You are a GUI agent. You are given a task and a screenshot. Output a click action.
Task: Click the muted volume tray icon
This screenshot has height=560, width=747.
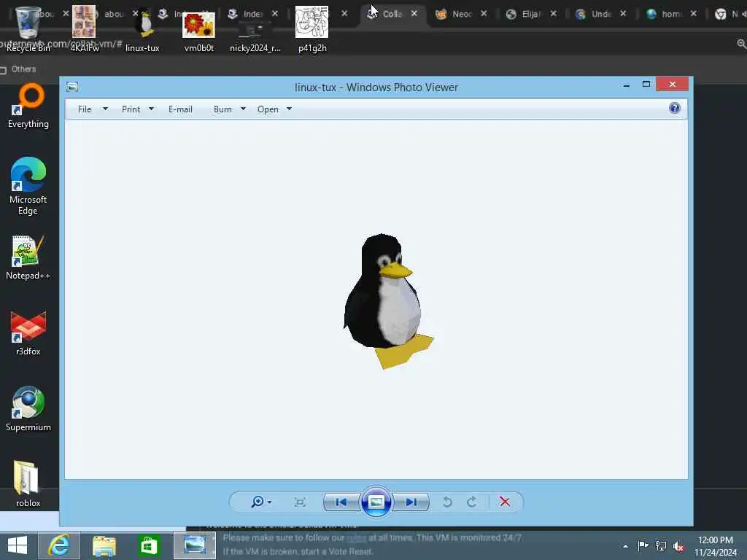point(678,545)
